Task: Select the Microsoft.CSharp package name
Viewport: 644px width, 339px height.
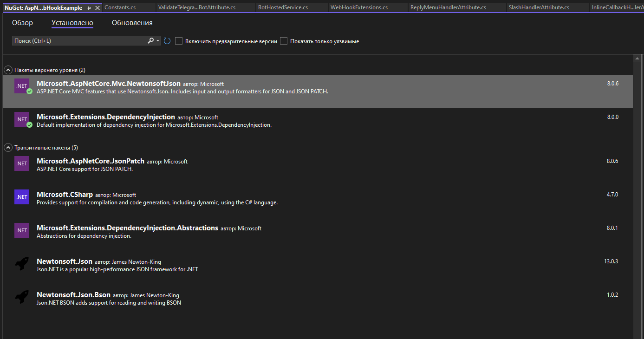Action: (x=65, y=195)
